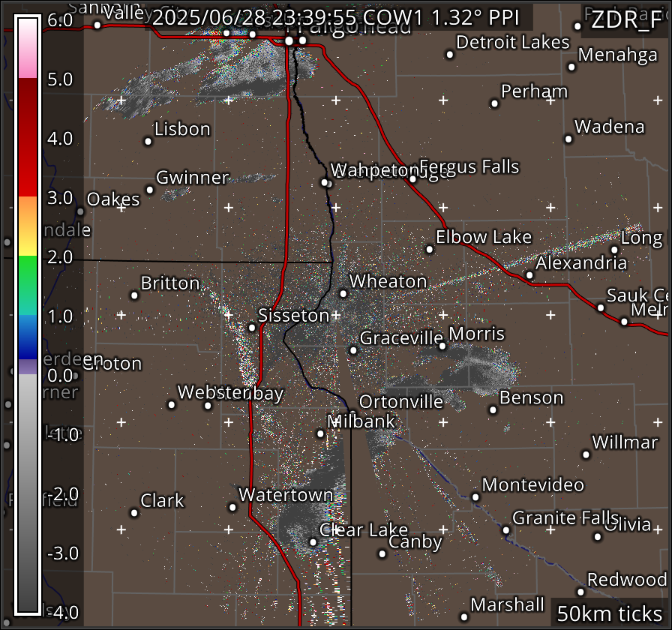
Task: Select the Morris city marker dot
Action: click(x=442, y=346)
